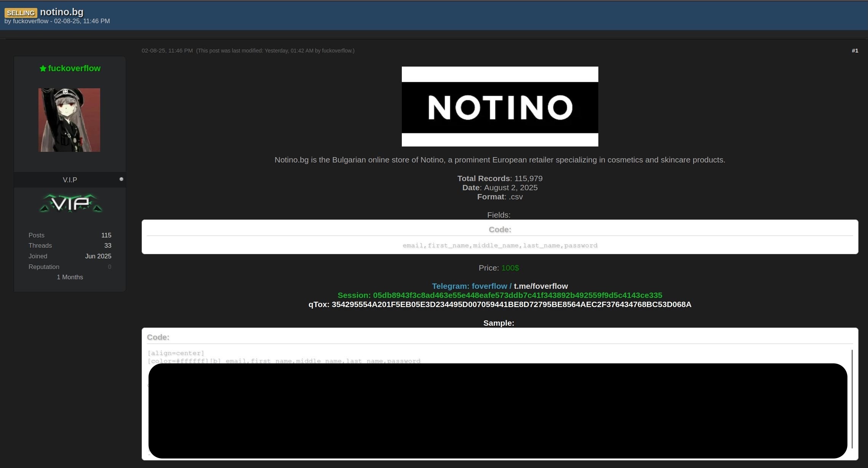The image size is (868, 468).
Task: Click the 'last modified' note in the post header
Action: coord(275,51)
